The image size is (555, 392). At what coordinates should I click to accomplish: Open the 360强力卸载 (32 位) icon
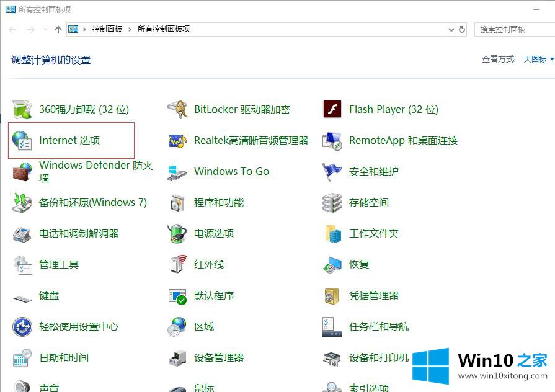pos(22,109)
